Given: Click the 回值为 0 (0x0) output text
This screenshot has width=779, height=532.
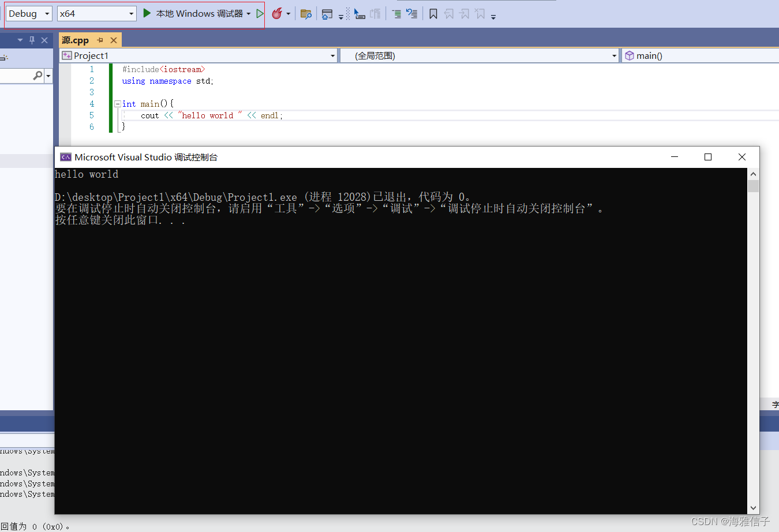Looking at the screenshot, I should click(x=35, y=526).
